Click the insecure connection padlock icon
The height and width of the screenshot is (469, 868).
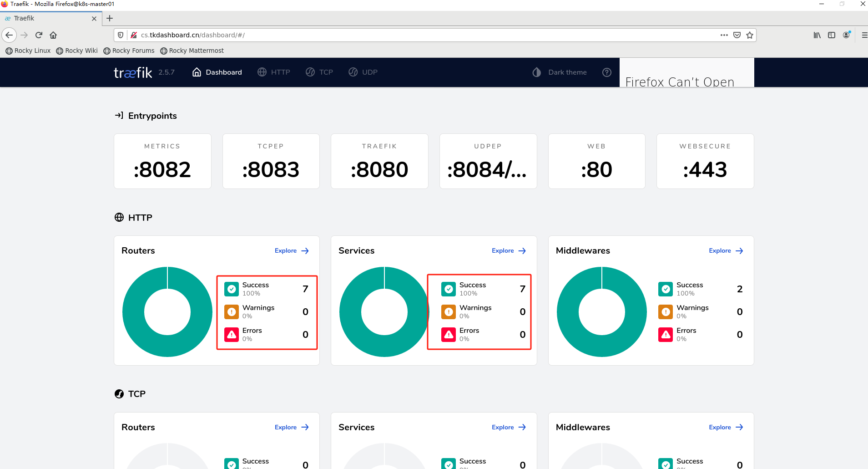pos(134,35)
